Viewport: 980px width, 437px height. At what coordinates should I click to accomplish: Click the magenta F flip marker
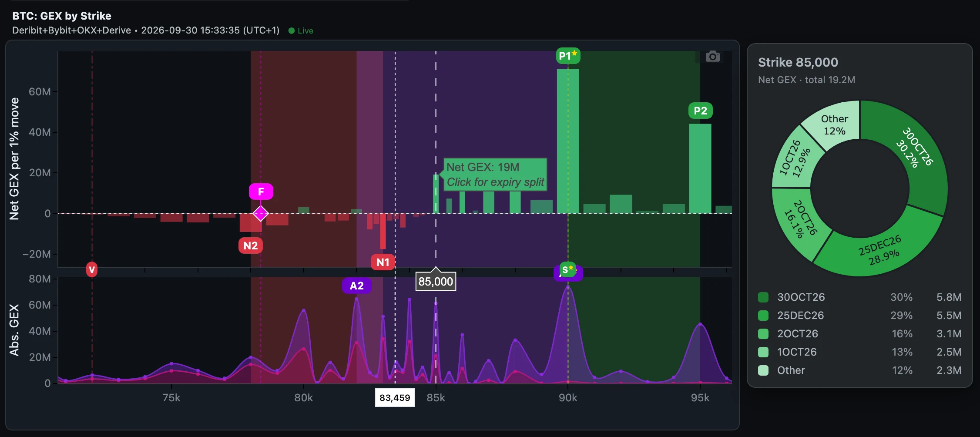pyautogui.click(x=261, y=192)
